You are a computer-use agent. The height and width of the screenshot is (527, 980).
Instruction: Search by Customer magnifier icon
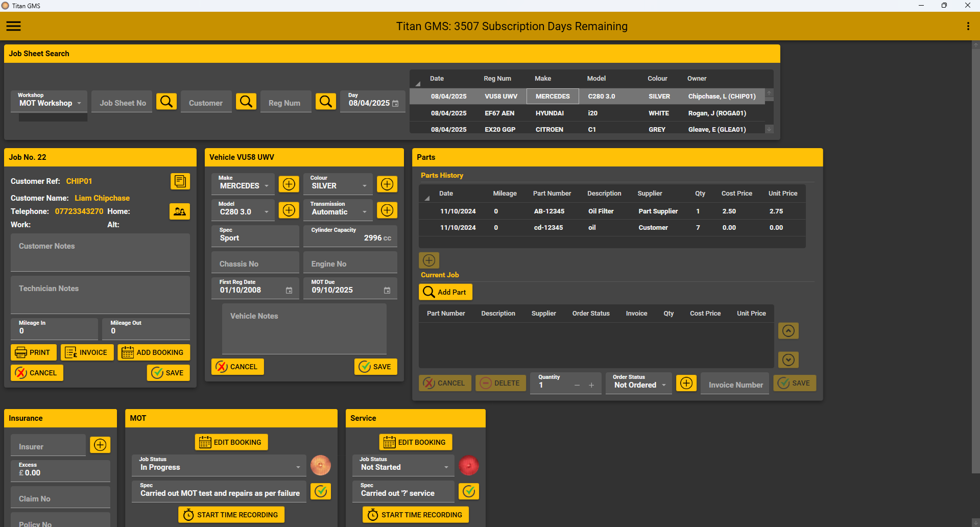(246, 102)
